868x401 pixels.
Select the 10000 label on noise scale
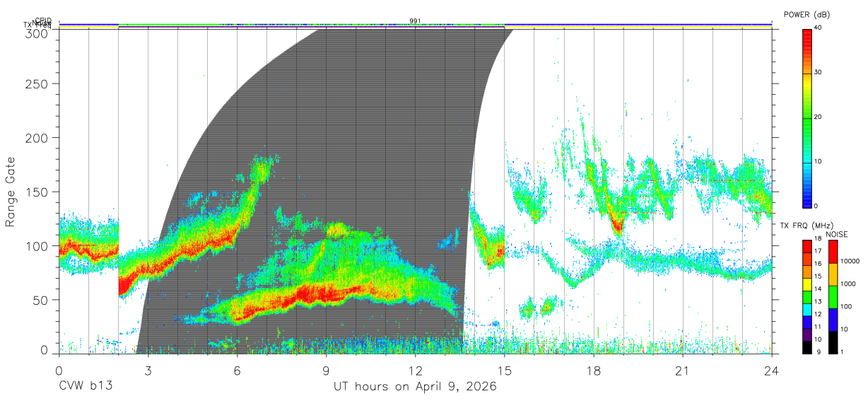[850, 261]
